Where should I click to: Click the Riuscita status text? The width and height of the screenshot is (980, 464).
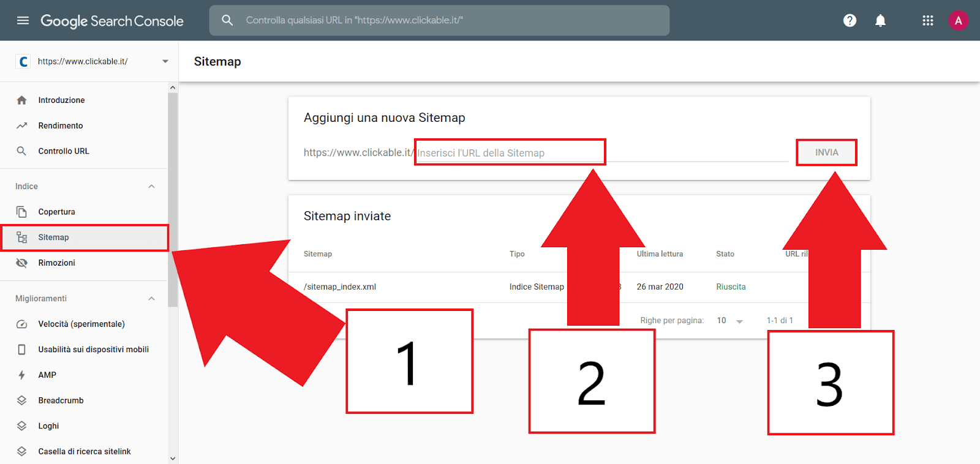731,287
